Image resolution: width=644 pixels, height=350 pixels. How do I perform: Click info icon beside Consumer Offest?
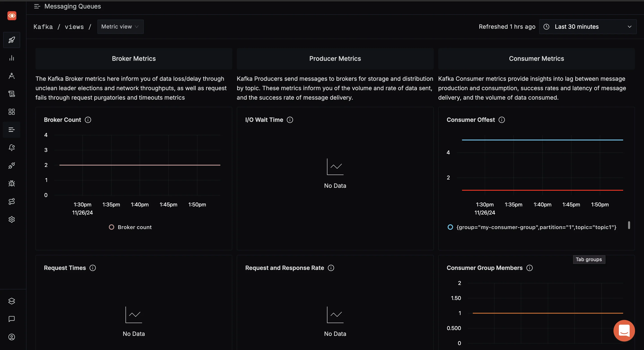(502, 120)
